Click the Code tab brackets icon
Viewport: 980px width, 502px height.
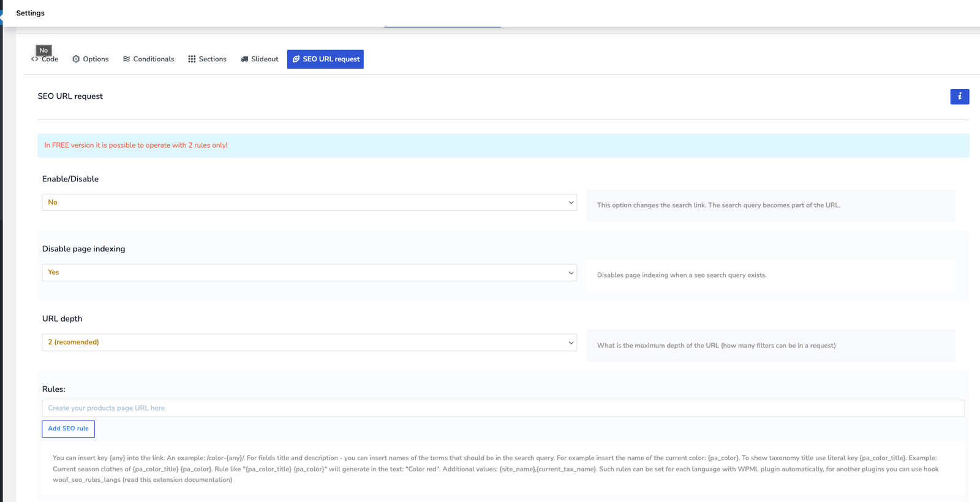35,59
